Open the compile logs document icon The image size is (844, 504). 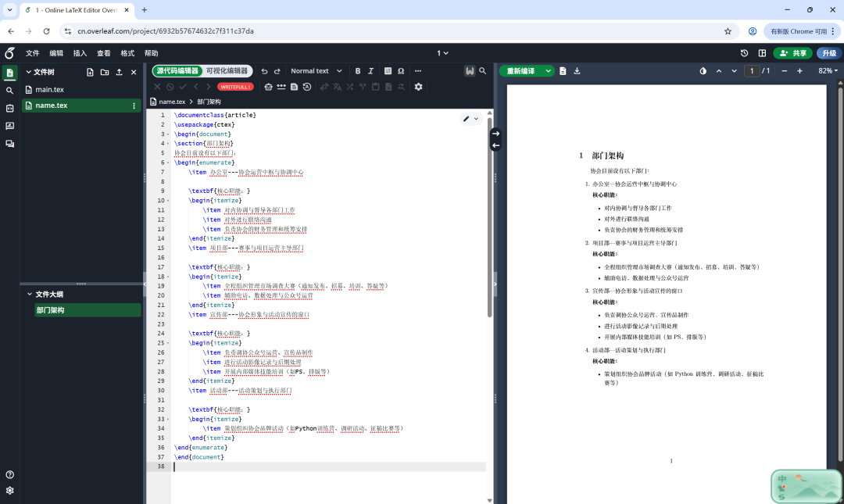click(563, 71)
